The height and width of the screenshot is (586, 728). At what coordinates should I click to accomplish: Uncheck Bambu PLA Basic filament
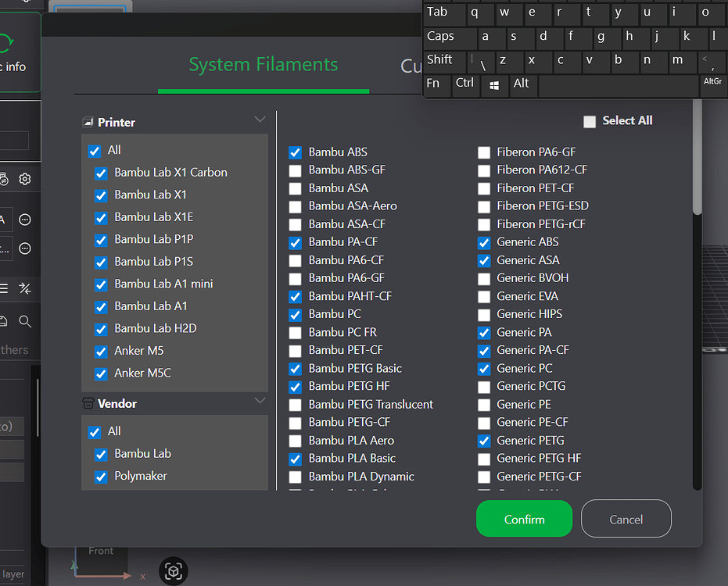295,459
